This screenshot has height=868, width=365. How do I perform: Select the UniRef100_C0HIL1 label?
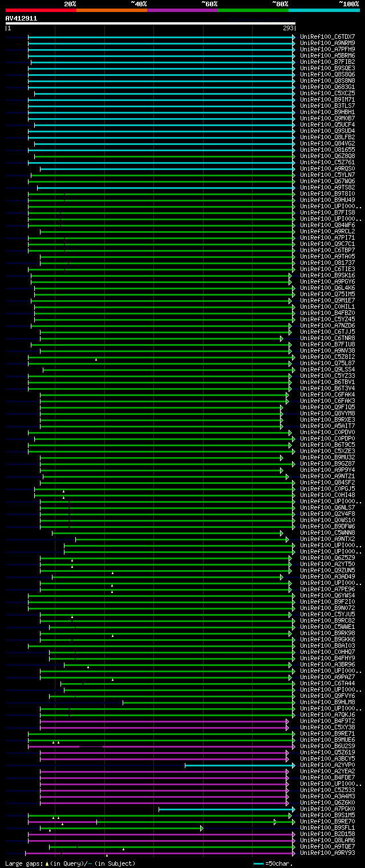pos(327,306)
